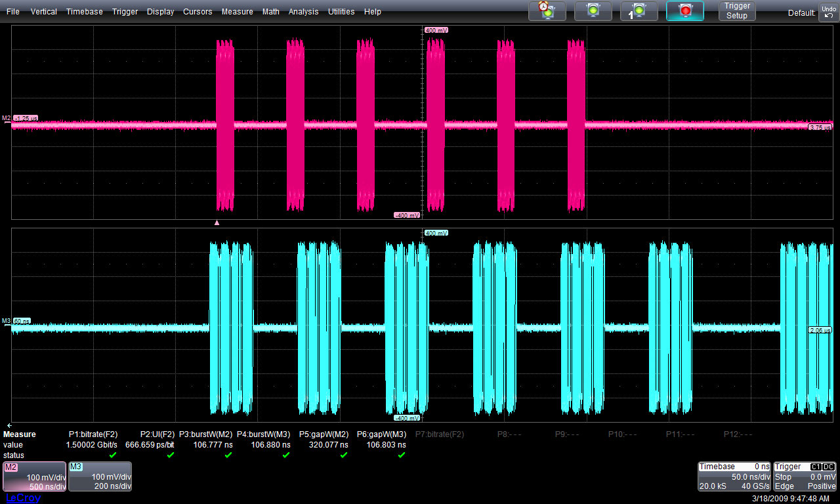Expand the Measure menu

tap(237, 12)
